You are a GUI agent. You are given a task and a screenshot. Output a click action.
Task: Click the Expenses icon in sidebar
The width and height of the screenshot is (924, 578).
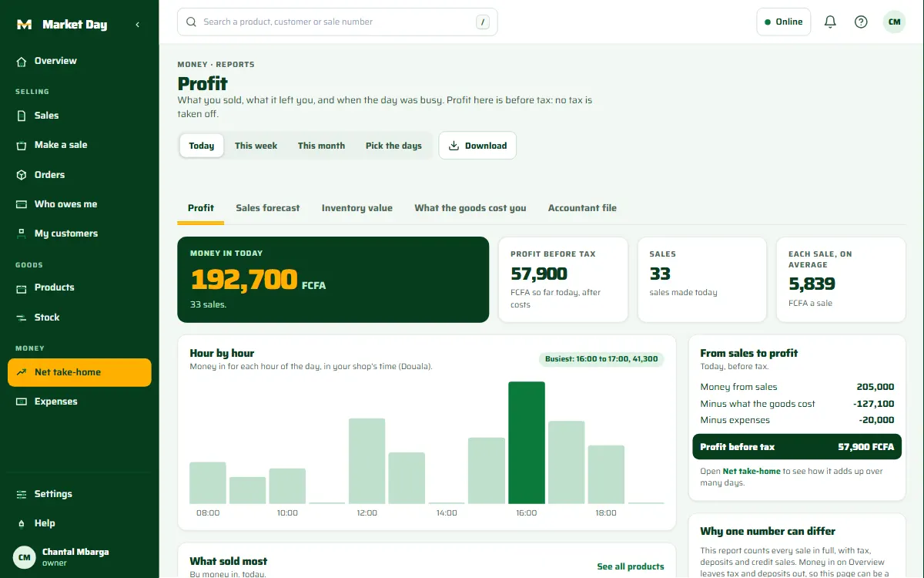pos(22,402)
